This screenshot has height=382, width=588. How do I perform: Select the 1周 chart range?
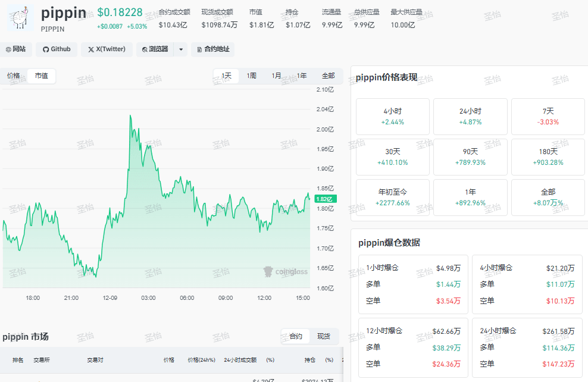[x=251, y=76]
